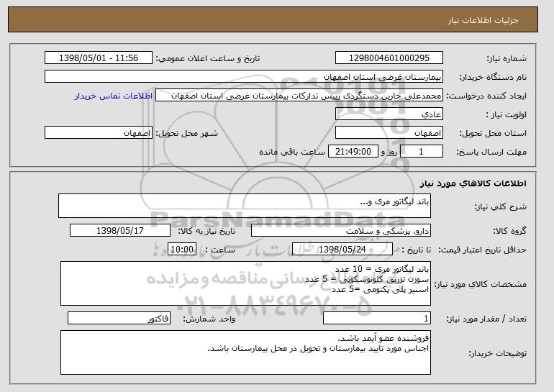Screen dimensions: 554x392
Task: Click the label شرح کلی نیاز
Action: (x=500, y=206)
